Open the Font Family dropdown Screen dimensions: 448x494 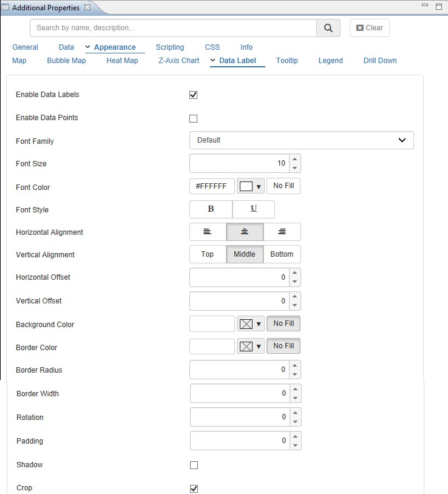click(x=301, y=140)
